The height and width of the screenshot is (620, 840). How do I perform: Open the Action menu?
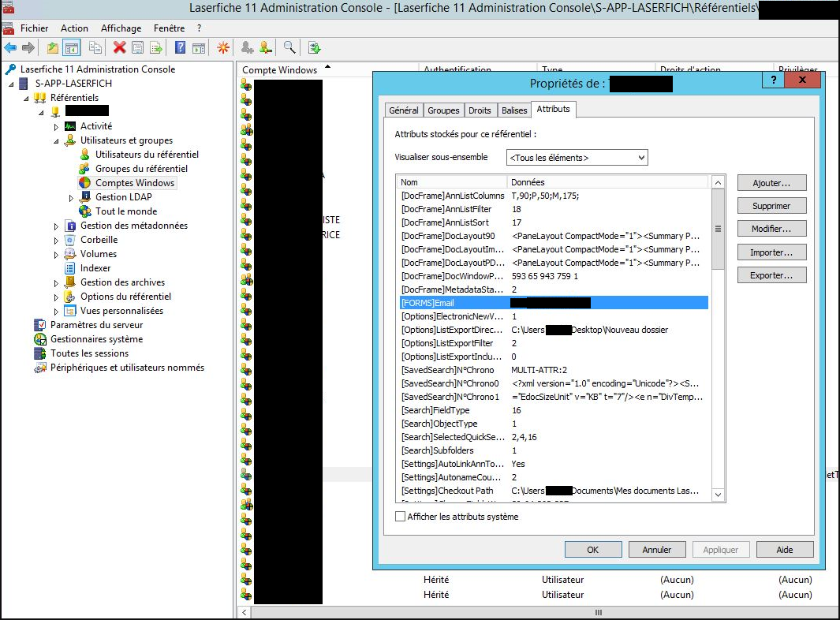[74, 28]
